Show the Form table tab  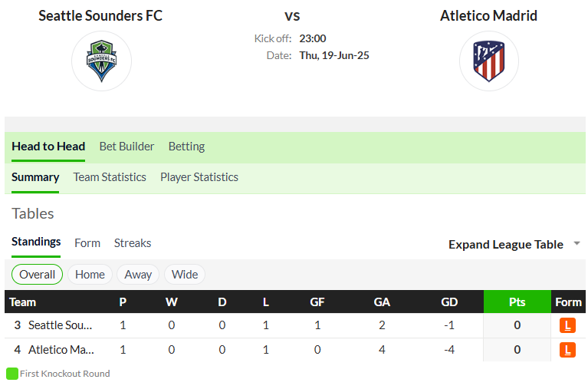click(x=87, y=243)
